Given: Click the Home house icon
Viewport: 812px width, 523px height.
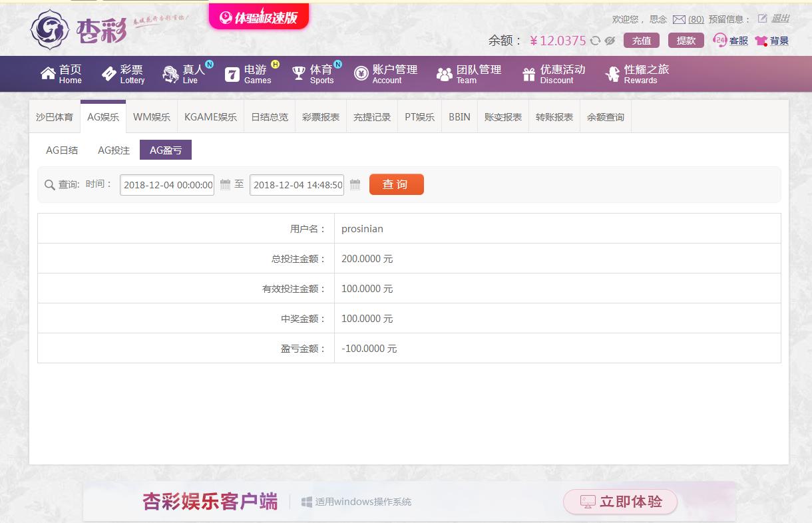Looking at the screenshot, I should [x=48, y=73].
